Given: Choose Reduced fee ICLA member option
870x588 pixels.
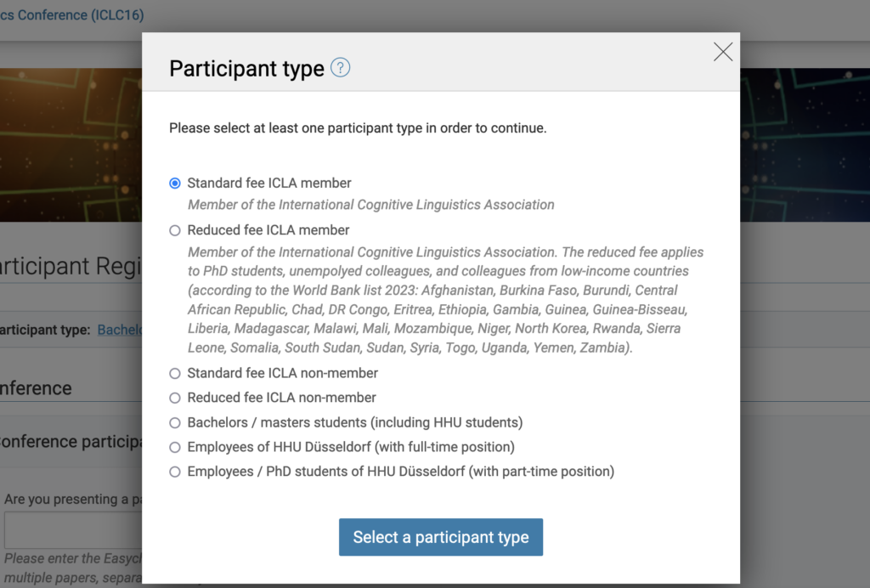Looking at the screenshot, I should point(175,230).
